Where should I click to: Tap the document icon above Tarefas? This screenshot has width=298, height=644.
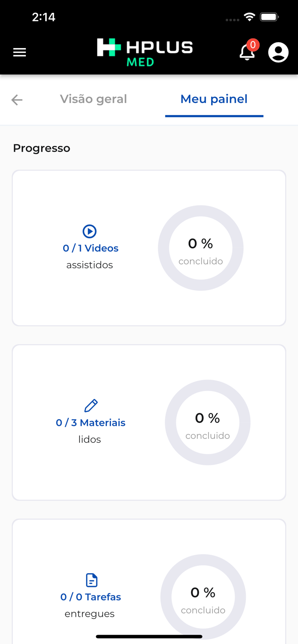(92, 580)
